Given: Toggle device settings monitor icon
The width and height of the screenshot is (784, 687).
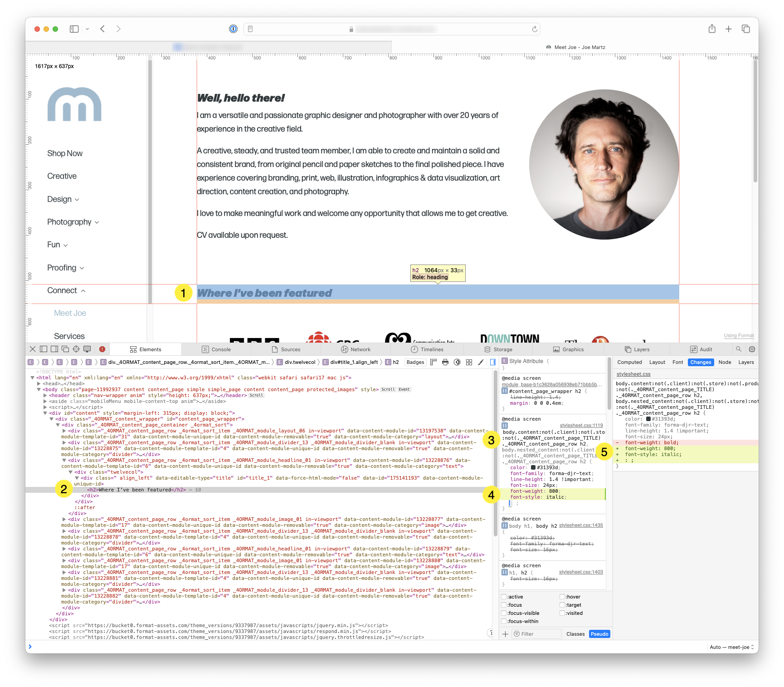Looking at the screenshot, I should coord(87,349).
